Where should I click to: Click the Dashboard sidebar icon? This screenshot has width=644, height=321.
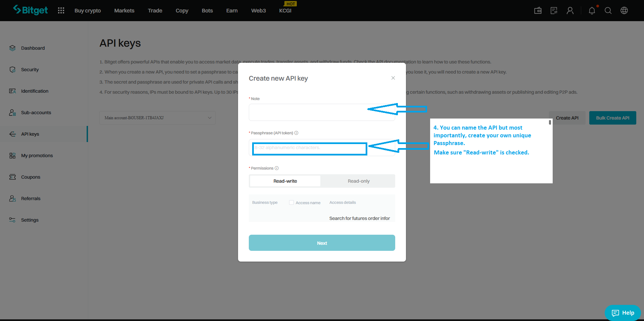12,48
